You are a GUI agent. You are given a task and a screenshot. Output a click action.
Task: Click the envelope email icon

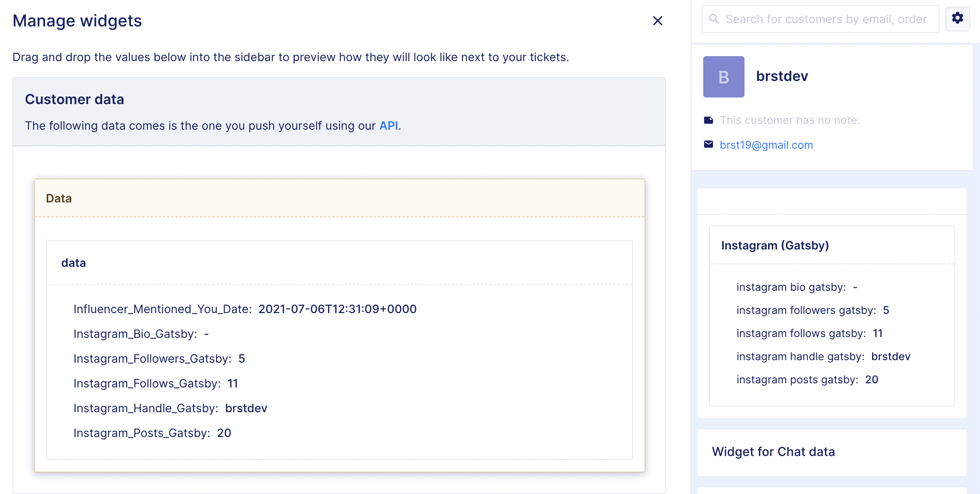coord(709,145)
